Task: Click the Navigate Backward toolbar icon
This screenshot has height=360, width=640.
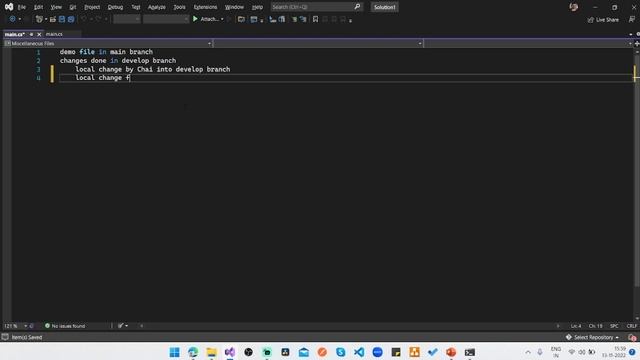Action: pos(13,19)
